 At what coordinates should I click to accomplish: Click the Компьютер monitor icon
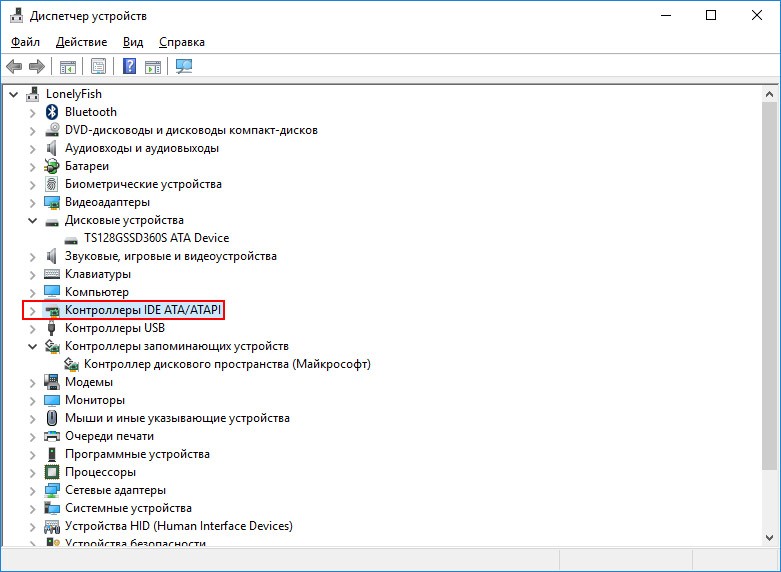[52, 292]
